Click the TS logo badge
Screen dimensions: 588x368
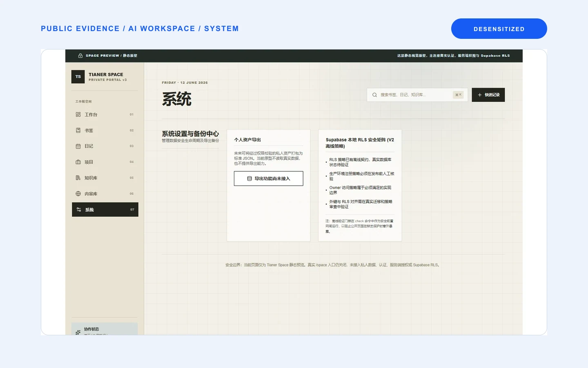coord(78,77)
